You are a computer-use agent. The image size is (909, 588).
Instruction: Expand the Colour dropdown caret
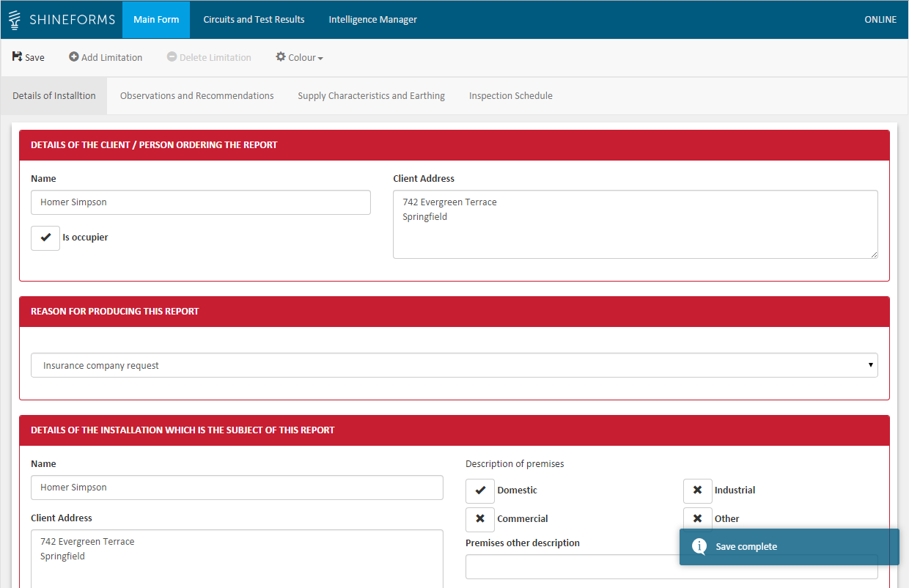[x=320, y=59]
